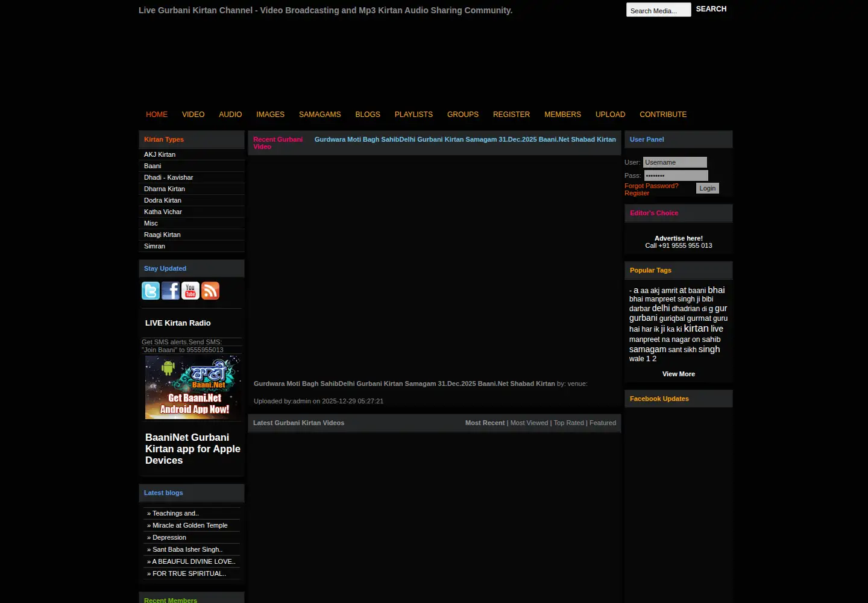Open the Forgot Password link
The width and height of the screenshot is (868, 603).
pyautogui.click(x=651, y=186)
